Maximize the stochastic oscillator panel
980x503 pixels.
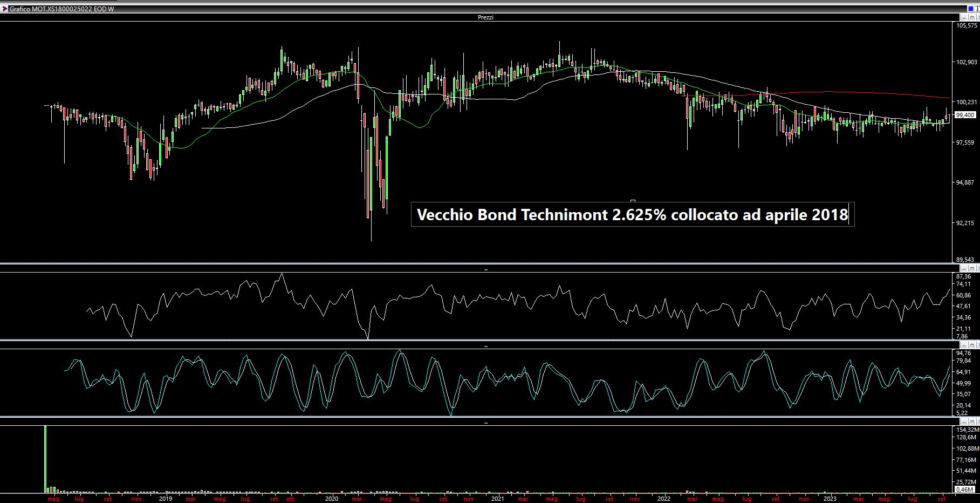972,345
